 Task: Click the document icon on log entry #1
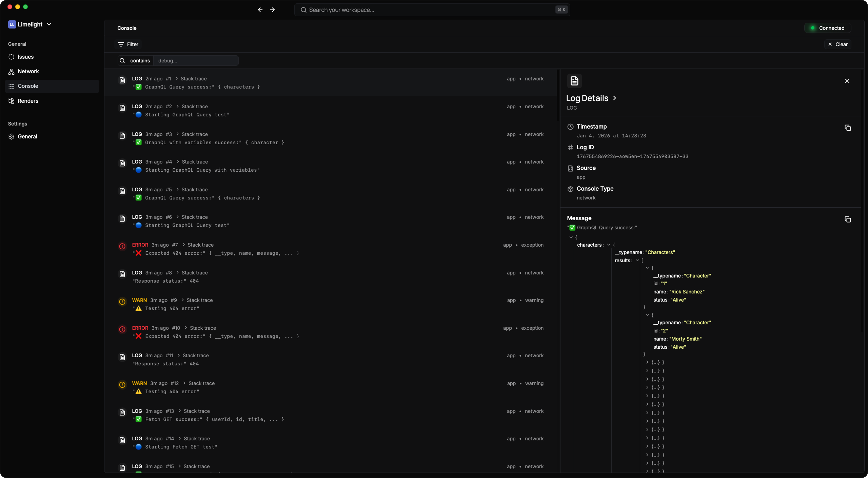[122, 80]
